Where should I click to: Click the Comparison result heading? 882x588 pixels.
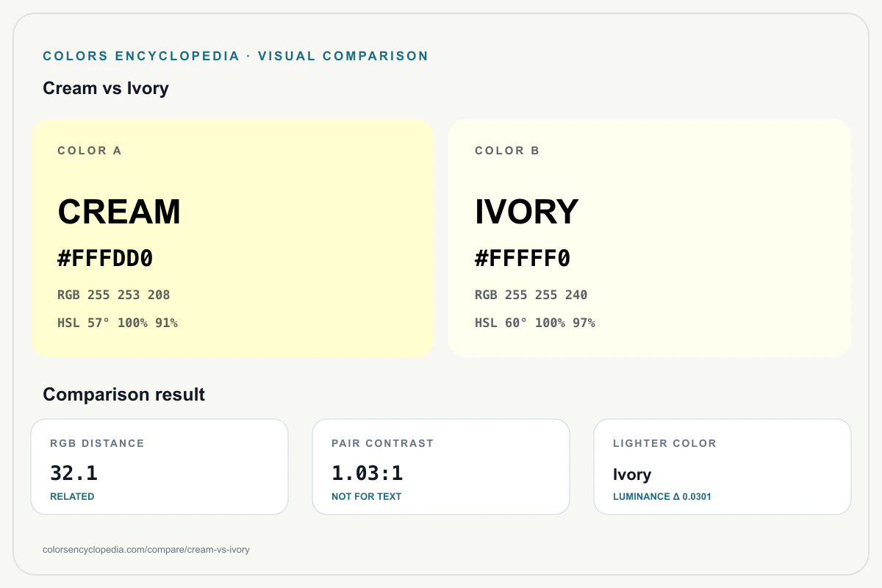pos(124,395)
